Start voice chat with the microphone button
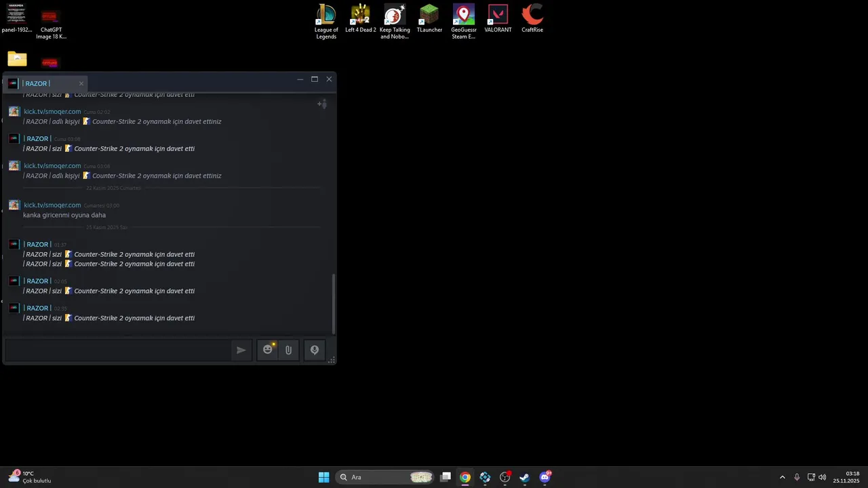868x488 pixels. coord(315,350)
